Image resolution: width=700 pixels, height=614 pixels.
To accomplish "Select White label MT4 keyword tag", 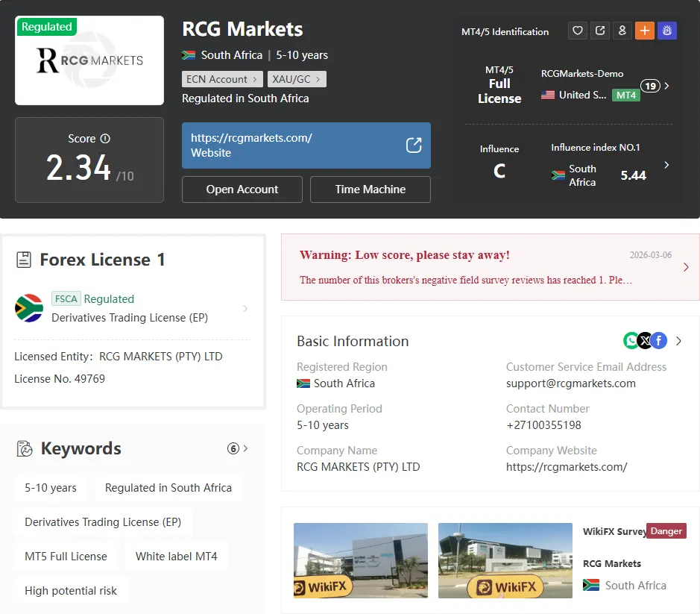I will 177,557.
